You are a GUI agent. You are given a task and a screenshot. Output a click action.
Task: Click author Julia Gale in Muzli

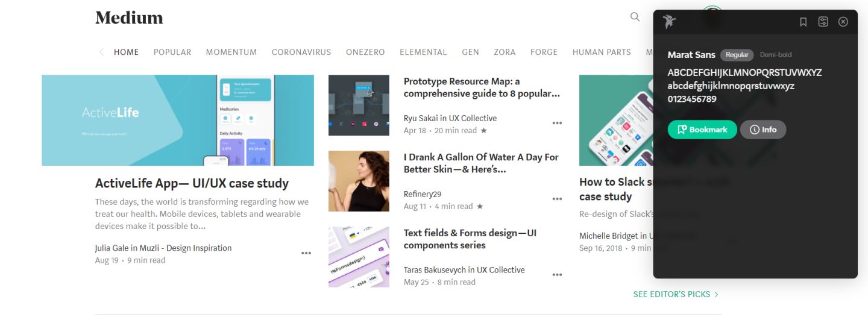pyautogui.click(x=163, y=248)
